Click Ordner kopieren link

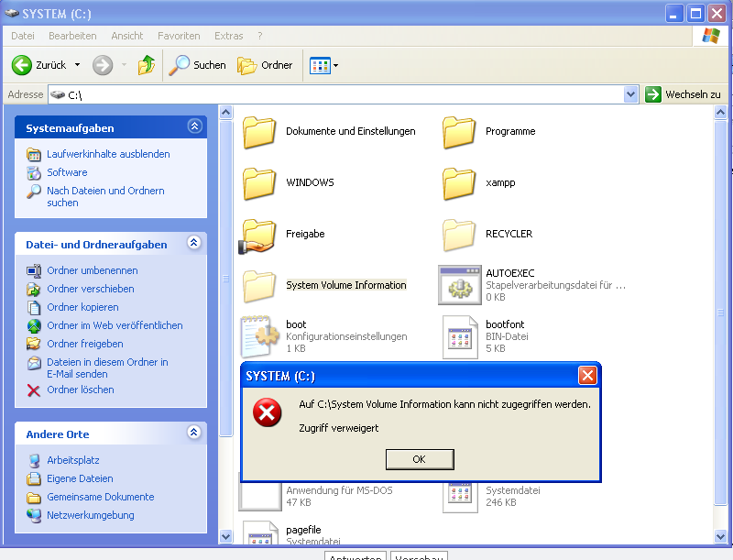pyautogui.click(x=82, y=307)
